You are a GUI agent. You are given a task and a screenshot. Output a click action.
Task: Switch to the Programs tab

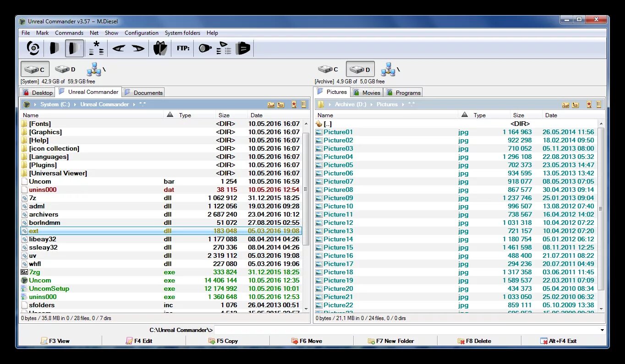coord(403,92)
